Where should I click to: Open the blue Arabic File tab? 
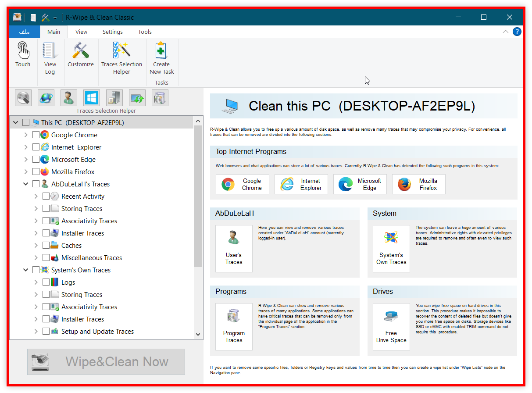click(x=24, y=32)
